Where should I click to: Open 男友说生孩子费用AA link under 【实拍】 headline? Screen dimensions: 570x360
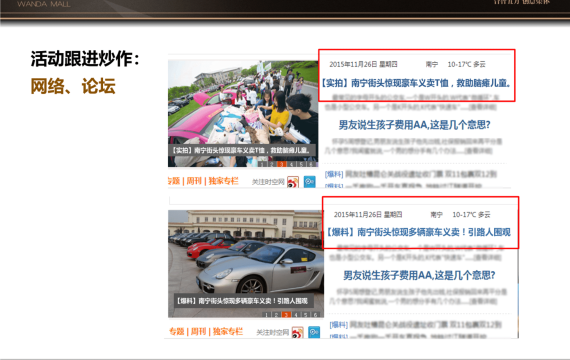coord(414,125)
